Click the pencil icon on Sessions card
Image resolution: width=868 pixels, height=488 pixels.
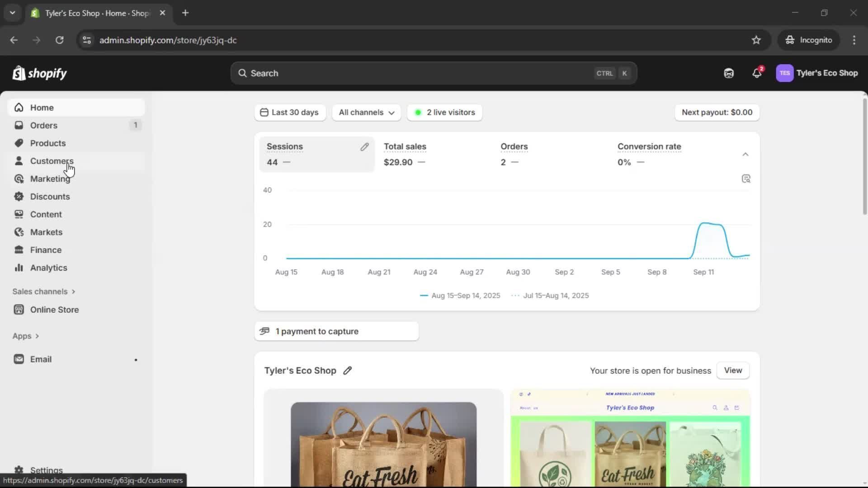point(364,147)
